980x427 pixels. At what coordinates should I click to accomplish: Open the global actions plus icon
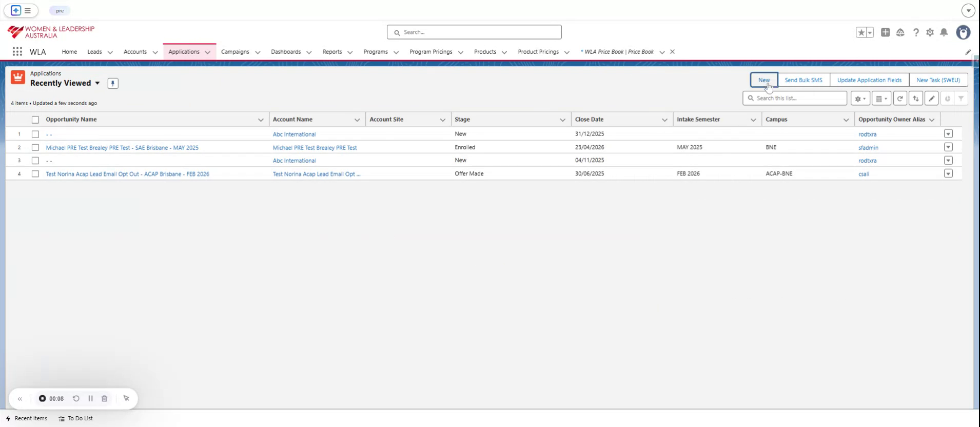885,32
